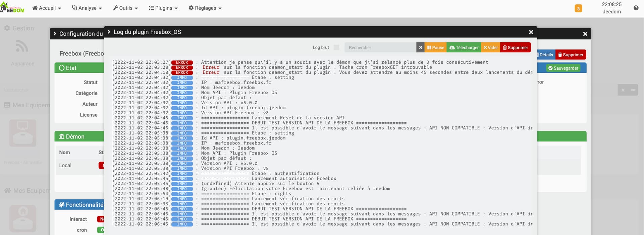Viewport: 644px width, 235px height.
Task: Pause the log refresh
Action: click(x=435, y=48)
